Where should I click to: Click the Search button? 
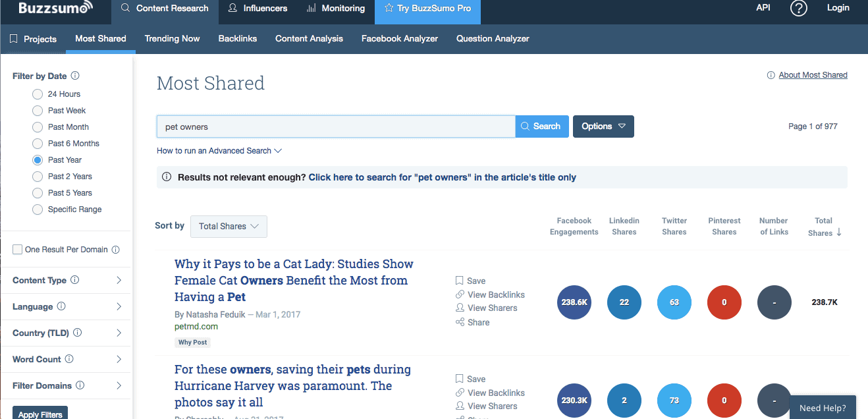pos(541,126)
